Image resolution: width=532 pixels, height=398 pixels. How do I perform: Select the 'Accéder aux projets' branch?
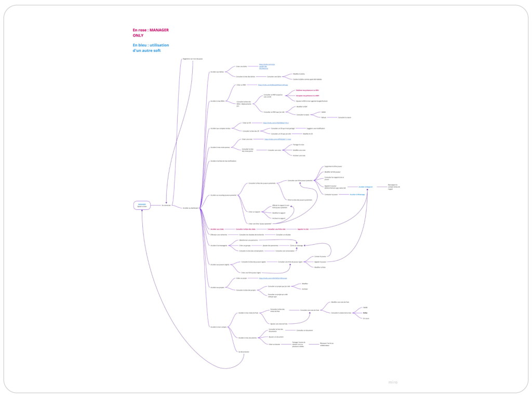click(x=217, y=287)
